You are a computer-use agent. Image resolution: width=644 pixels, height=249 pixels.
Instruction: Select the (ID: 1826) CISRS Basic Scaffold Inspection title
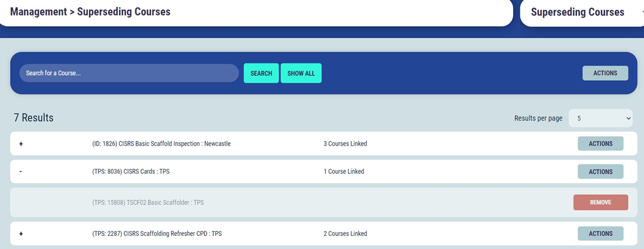161,144
